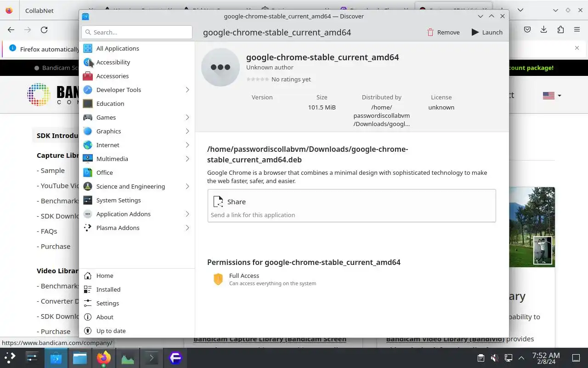Save page to Pocket in Firefox
This screenshot has width=588, height=368.
[527, 29]
